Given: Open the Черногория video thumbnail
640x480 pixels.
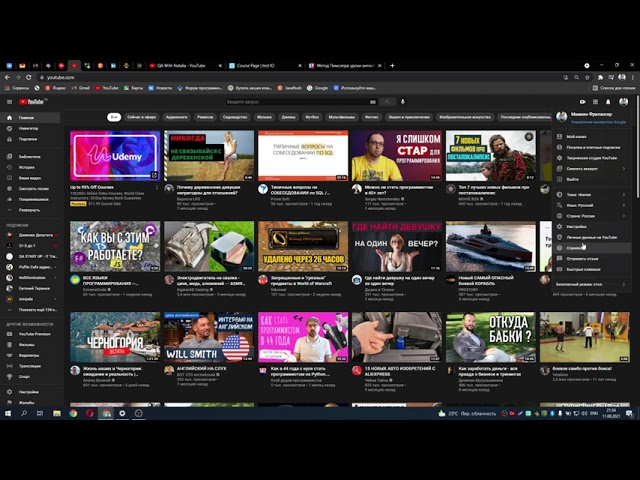Looking at the screenshot, I should 115,337.
